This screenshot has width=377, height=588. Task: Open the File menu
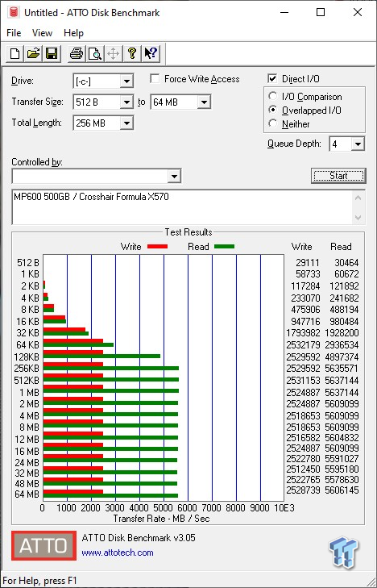tap(14, 33)
